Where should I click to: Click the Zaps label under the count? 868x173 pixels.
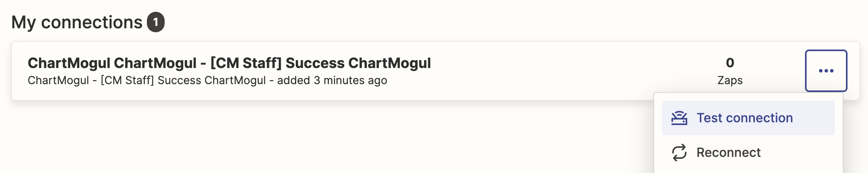(730, 80)
